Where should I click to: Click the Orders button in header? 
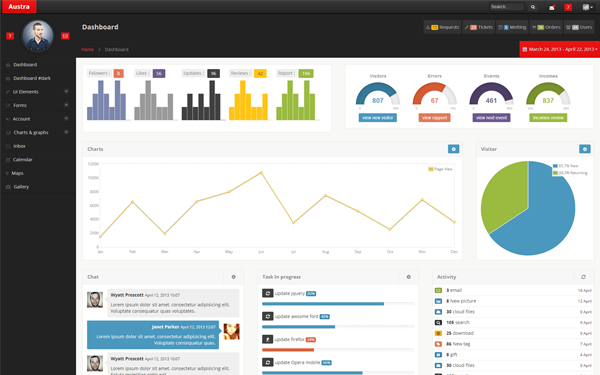pos(546,27)
